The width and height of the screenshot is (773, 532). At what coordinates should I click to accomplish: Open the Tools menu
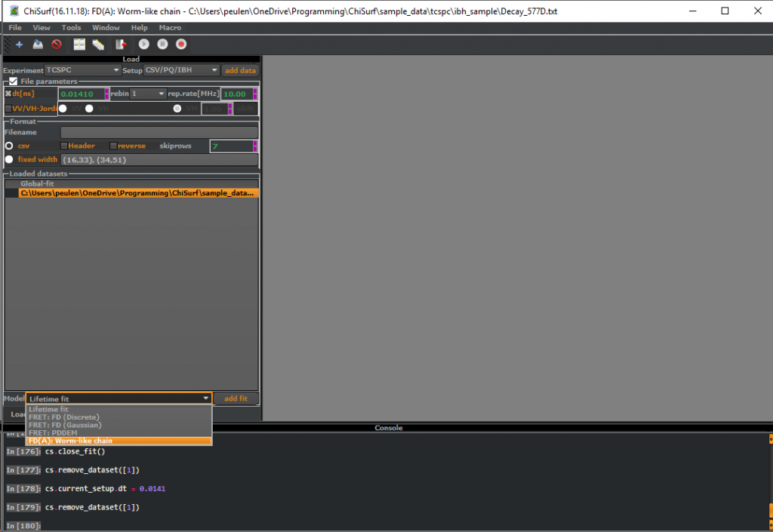71,28
